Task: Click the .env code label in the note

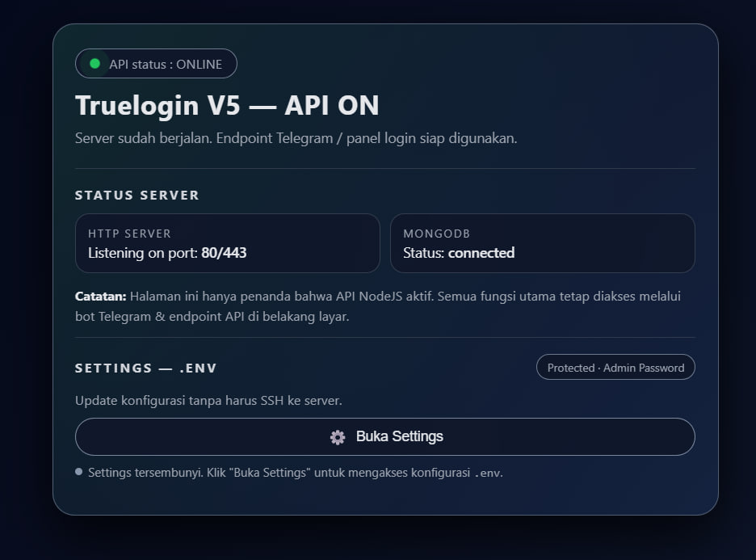Action: pyautogui.click(x=485, y=473)
